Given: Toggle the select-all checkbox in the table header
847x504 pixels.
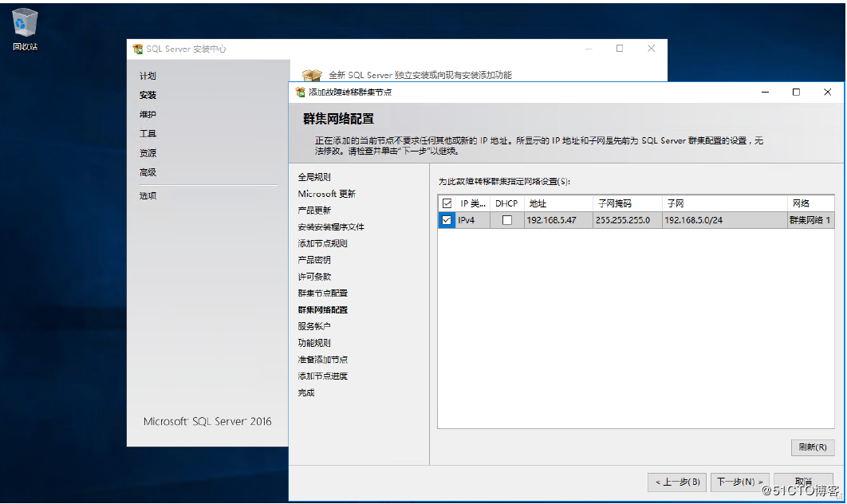Looking at the screenshot, I should [447, 203].
